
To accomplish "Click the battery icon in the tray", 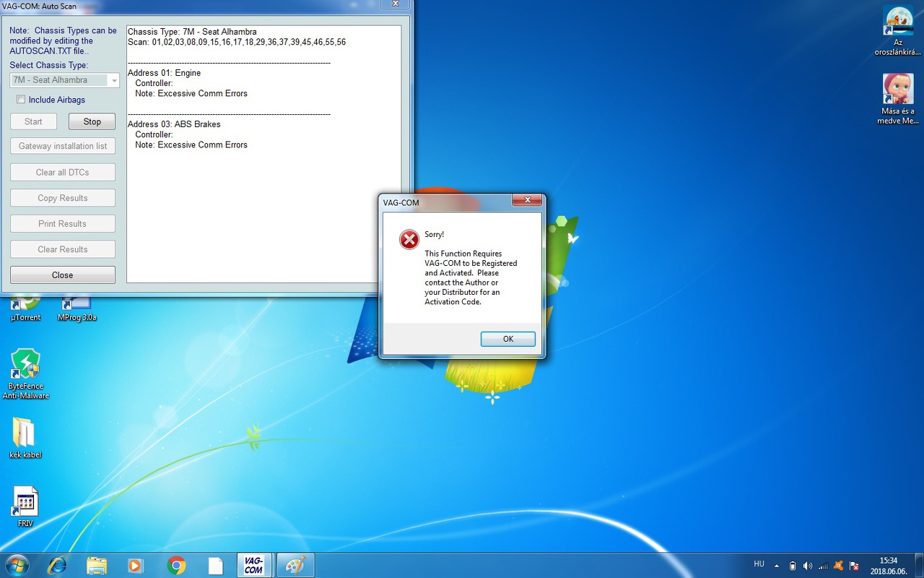I will (x=793, y=566).
